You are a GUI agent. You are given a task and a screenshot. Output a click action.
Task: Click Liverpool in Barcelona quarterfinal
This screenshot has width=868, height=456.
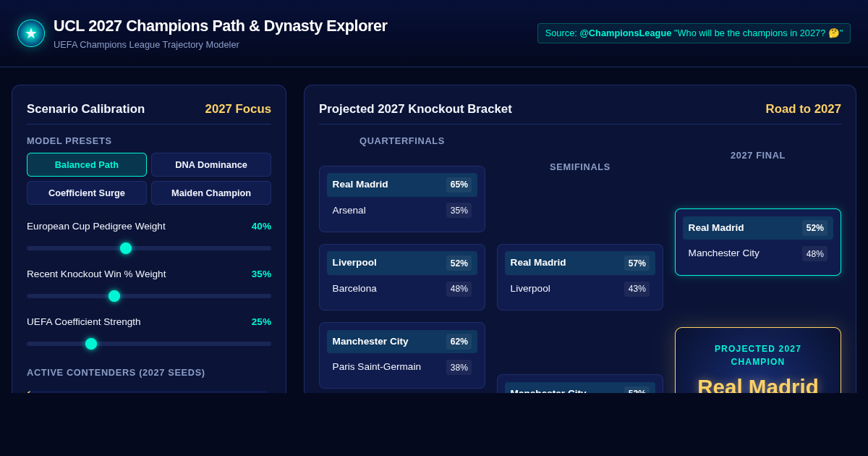[402, 263]
